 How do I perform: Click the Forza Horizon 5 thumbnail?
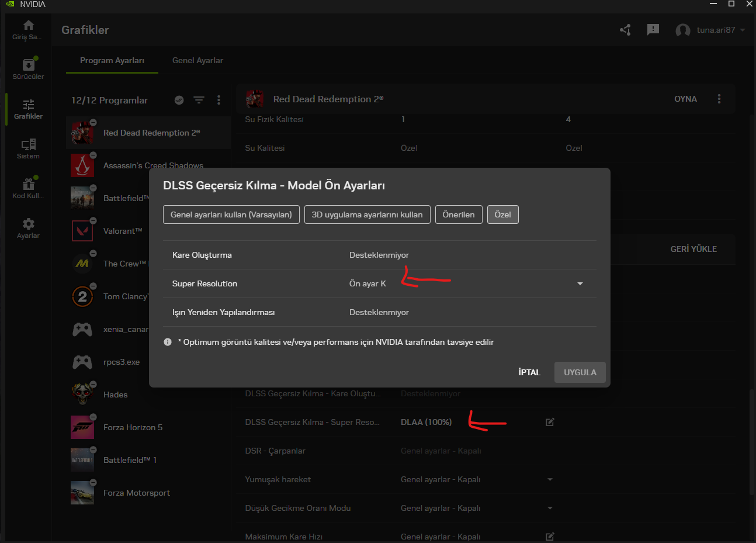pyautogui.click(x=82, y=427)
